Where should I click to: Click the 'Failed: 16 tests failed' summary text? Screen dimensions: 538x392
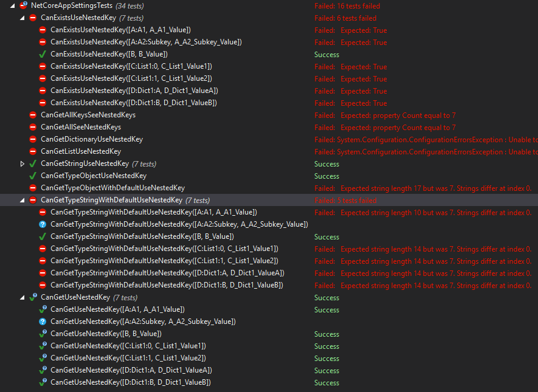coord(348,5)
